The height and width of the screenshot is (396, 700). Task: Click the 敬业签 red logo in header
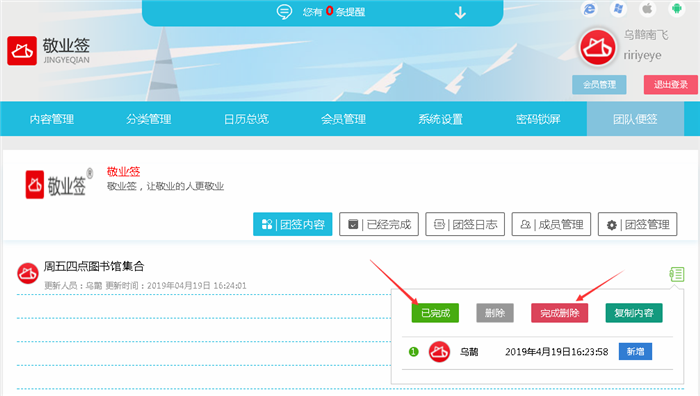(22, 51)
